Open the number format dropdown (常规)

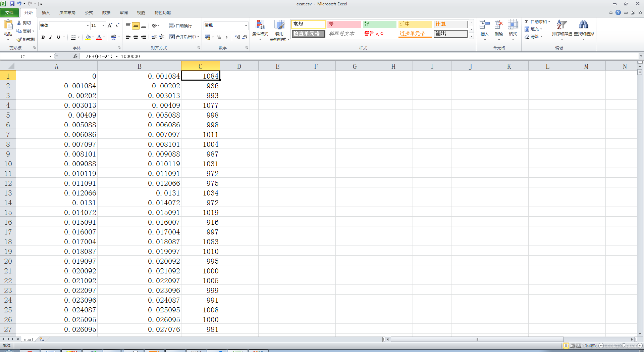pos(246,26)
